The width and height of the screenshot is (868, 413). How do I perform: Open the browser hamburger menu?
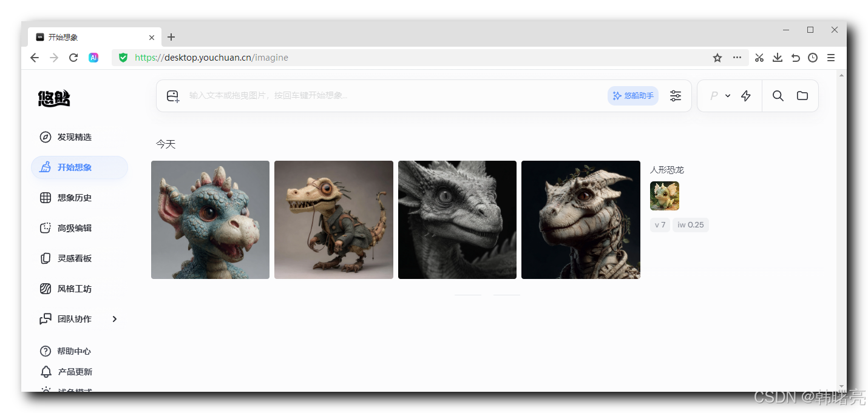coord(831,58)
